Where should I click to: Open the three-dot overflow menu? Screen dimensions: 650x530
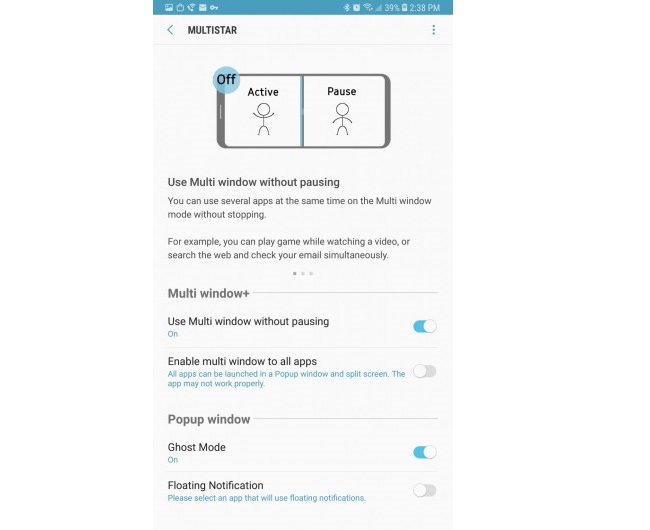click(x=433, y=30)
